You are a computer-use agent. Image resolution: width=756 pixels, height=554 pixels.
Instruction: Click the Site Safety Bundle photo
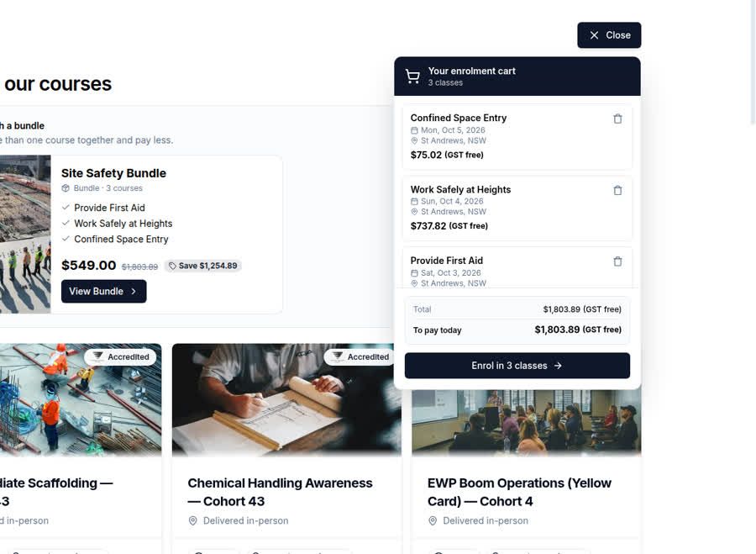pos(25,235)
